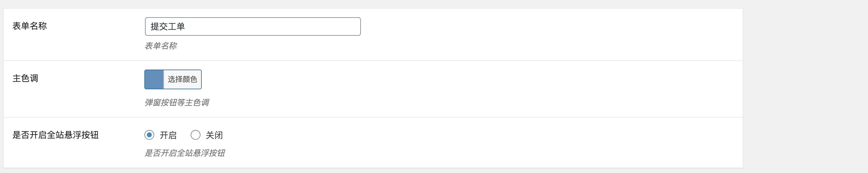Place cursor in the 提交工单 text

(x=168, y=26)
